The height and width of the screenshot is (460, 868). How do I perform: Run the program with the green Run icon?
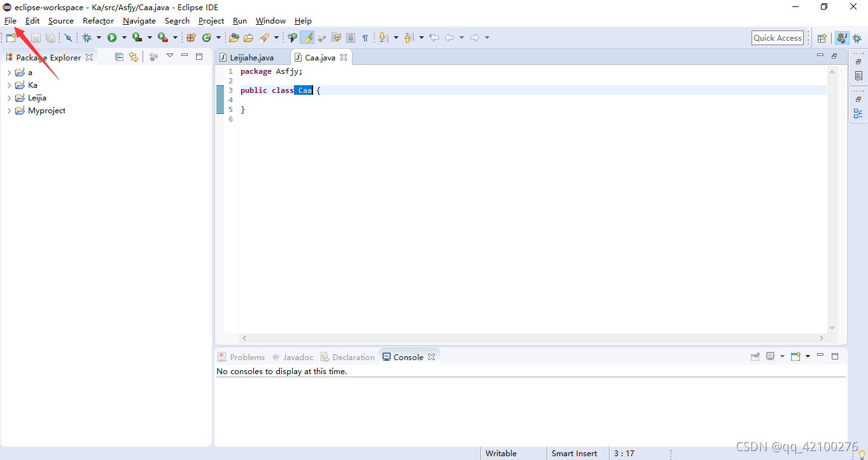pos(112,38)
